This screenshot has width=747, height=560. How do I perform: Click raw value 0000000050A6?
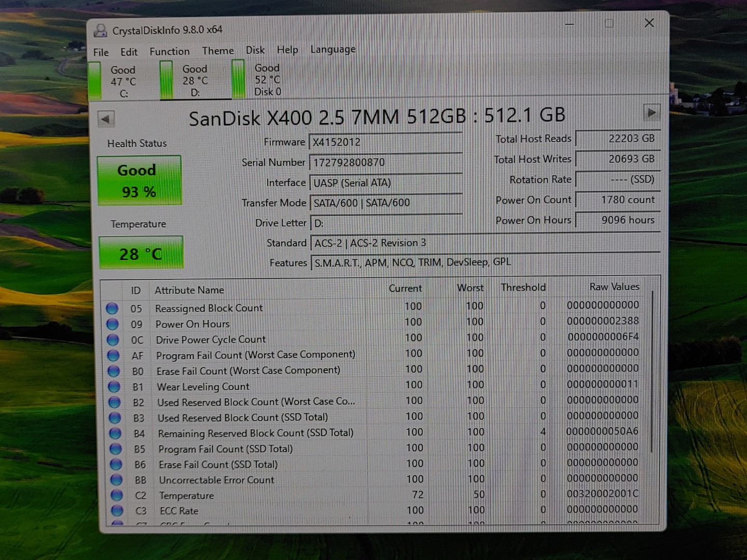point(602,431)
